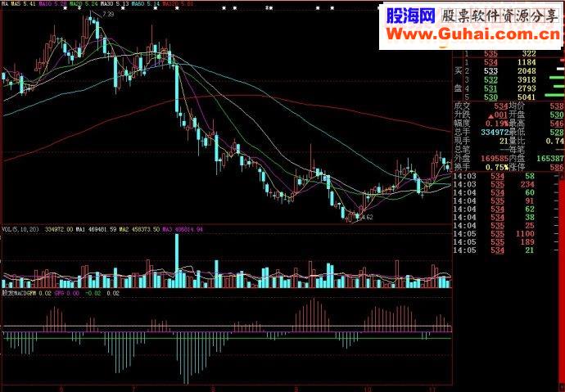This screenshot has height=392, width=565.
Task: Click the green depth bar beside buy level 5
Action: 554,96
